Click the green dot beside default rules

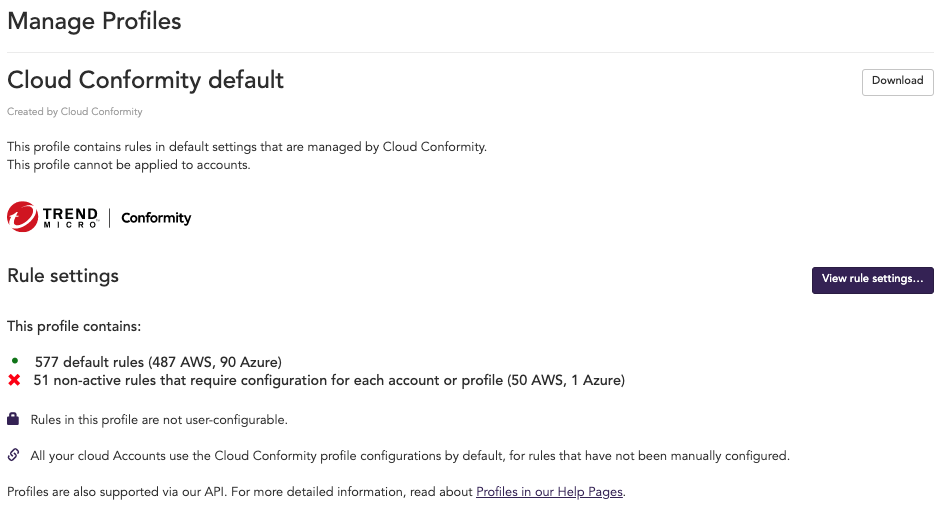click(x=14, y=361)
